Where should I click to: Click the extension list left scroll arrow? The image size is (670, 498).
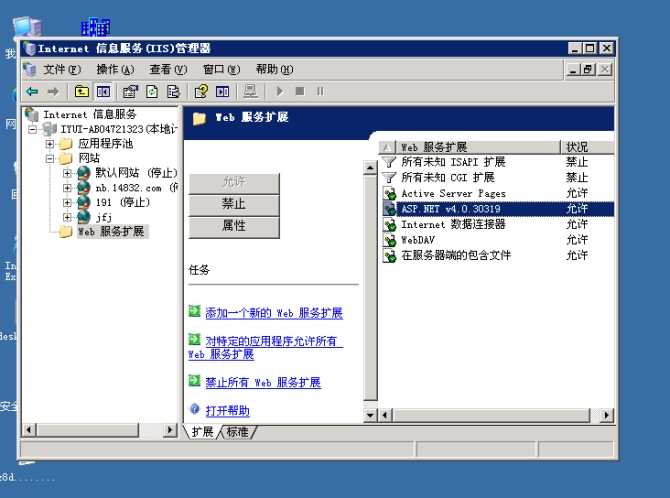click(385, 415)
